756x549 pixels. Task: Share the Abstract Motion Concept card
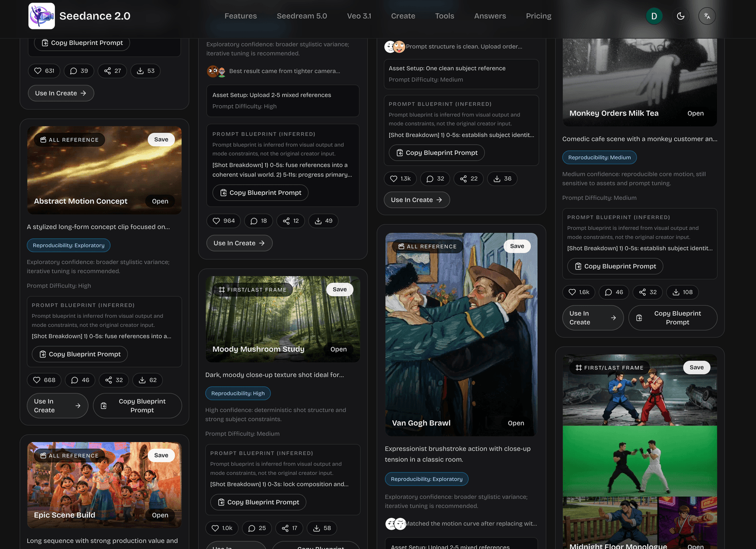114,380
